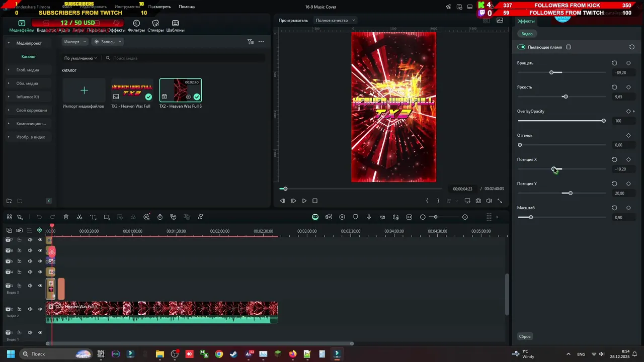Toggle the Пылающее пламя effect switch
644x362 pixels.
pos(521,47)
